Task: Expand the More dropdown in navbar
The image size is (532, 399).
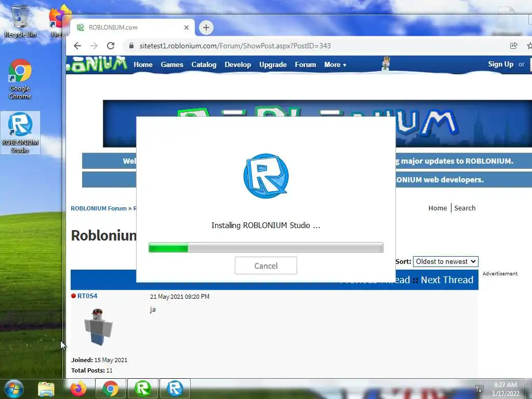Action: [x=335, y=64]
